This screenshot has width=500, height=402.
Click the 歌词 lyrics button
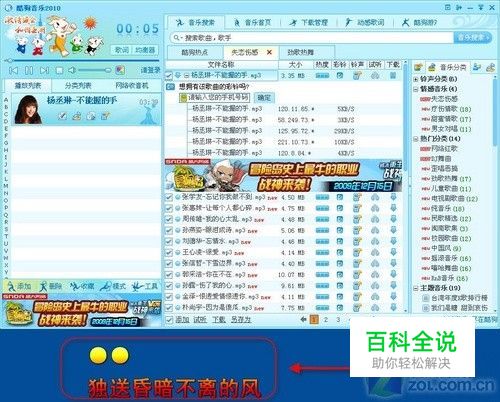coord(122,50)
